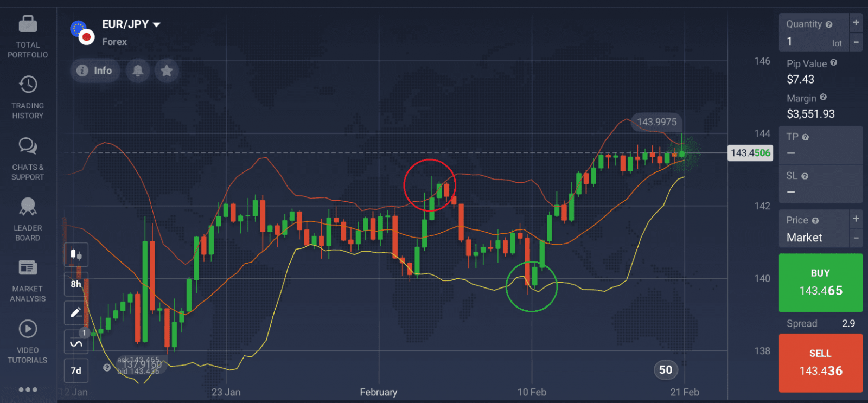Open Trading History in sidebar
Screen dimensions: 868x403
click(x=28, y=85)
